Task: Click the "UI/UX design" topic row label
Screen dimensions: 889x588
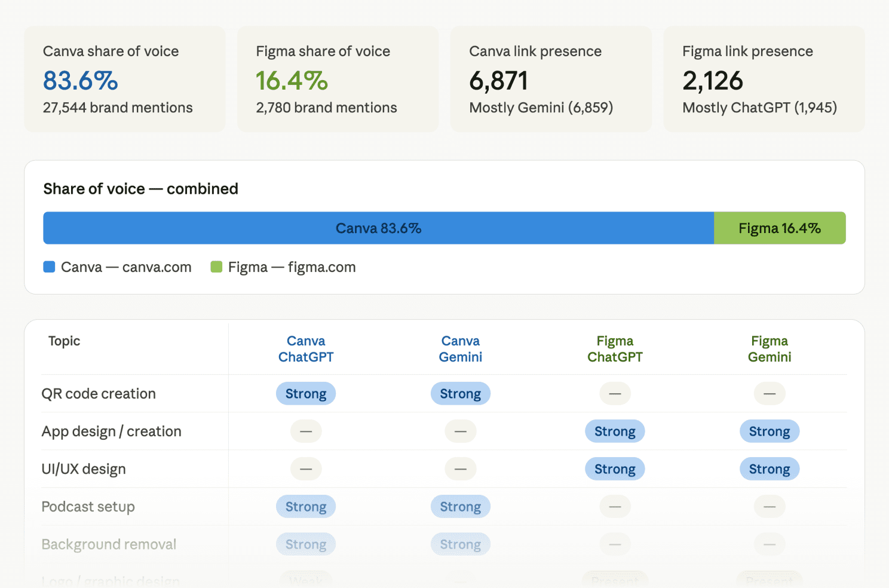Action: pos(84,469)
